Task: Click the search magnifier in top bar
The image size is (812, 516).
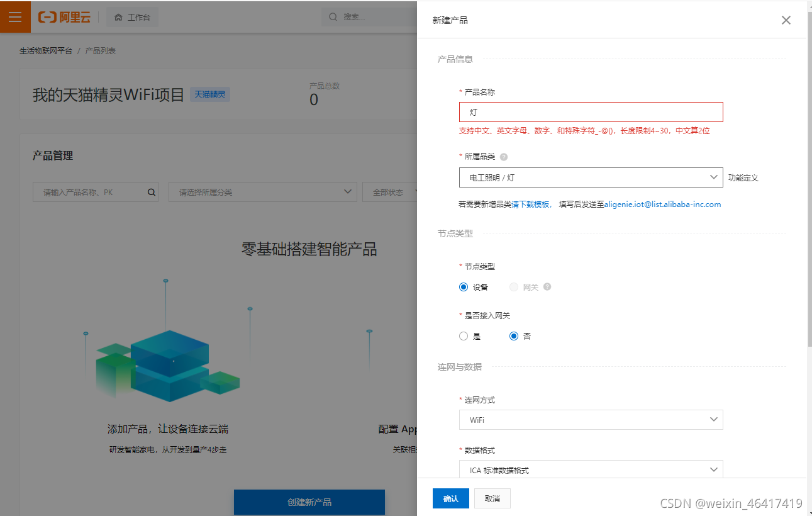Action: click(x=333, y=17)
